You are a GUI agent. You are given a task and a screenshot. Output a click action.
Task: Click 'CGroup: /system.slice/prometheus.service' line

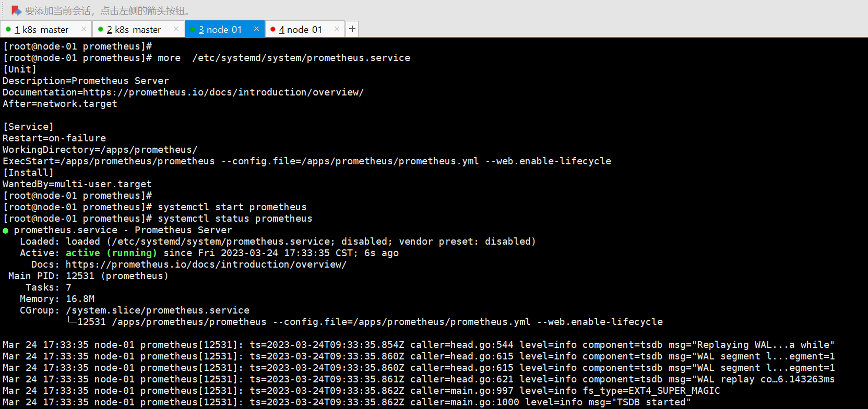(135, 310)
